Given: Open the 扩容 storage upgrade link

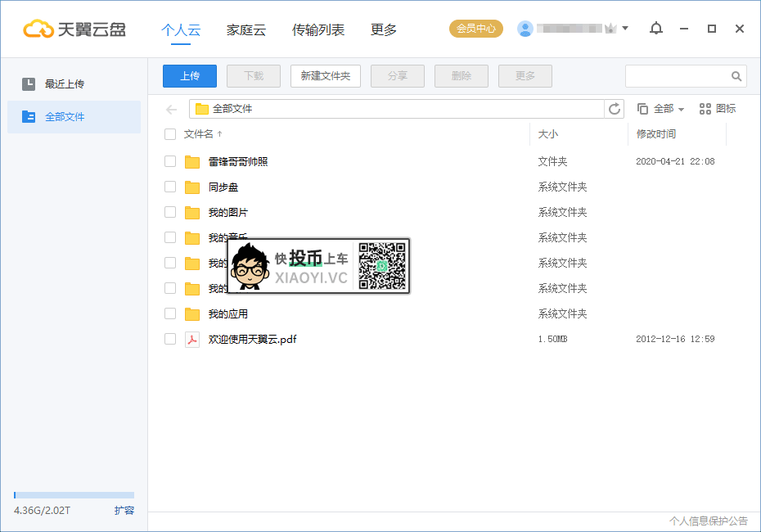Looking at the screenshot, I should (124, 510).
